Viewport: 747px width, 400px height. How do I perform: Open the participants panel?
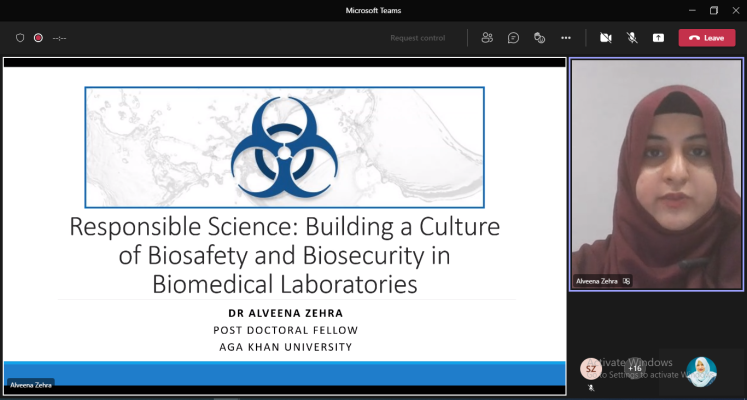click(487, 38)
